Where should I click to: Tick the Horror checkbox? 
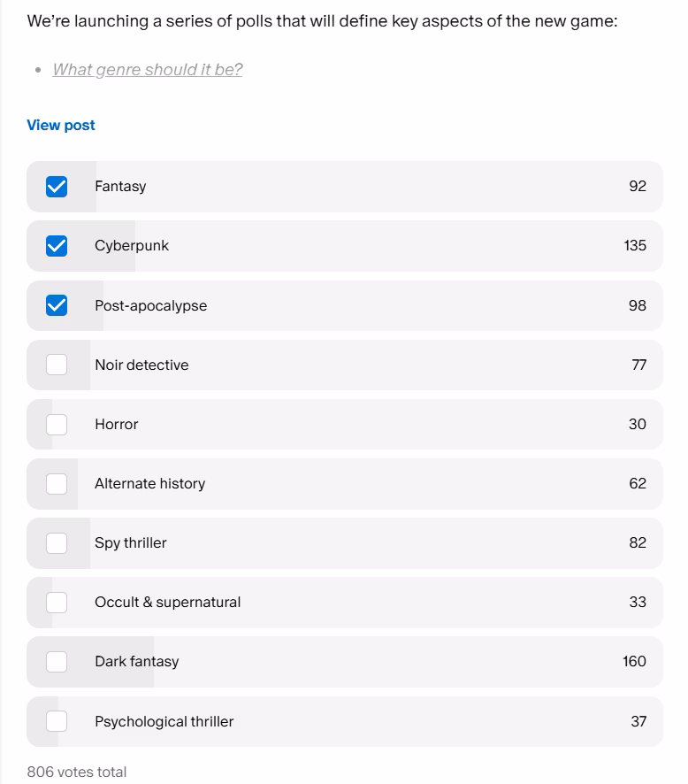[x=57, y=424]
